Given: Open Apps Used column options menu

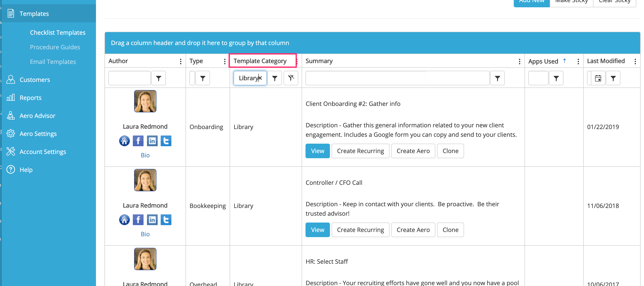Looking at the screenshot, I should point(578,61).
